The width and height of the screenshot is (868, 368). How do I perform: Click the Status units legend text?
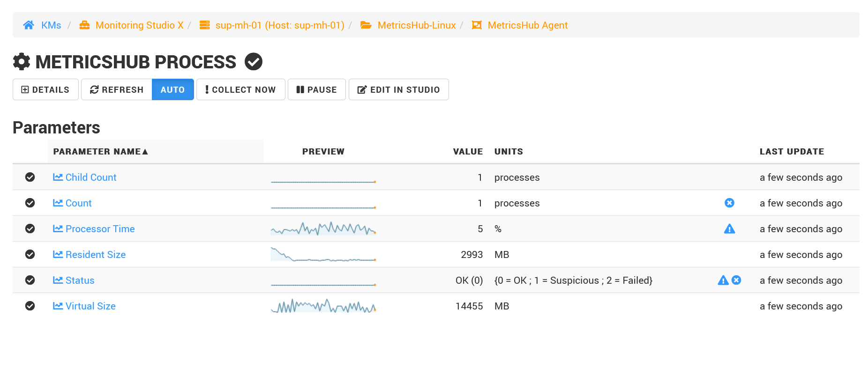pyautogui.click(x=573, y=280)
